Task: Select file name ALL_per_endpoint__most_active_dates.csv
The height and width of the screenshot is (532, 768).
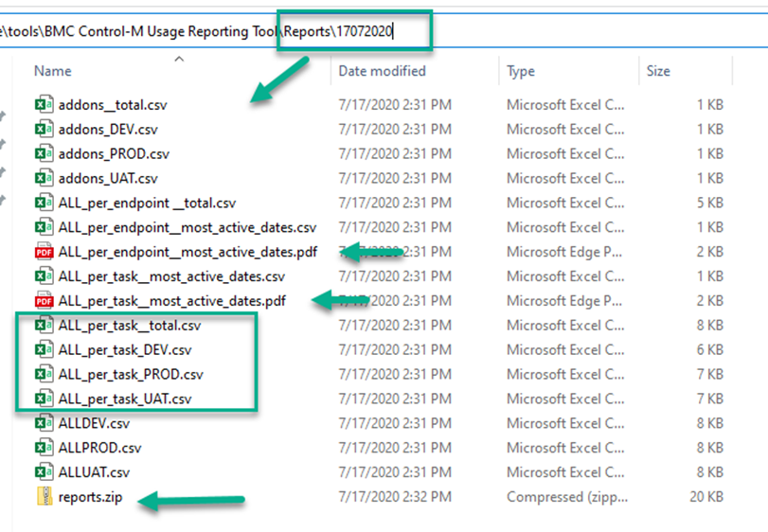Action: [x=188, y=227]
